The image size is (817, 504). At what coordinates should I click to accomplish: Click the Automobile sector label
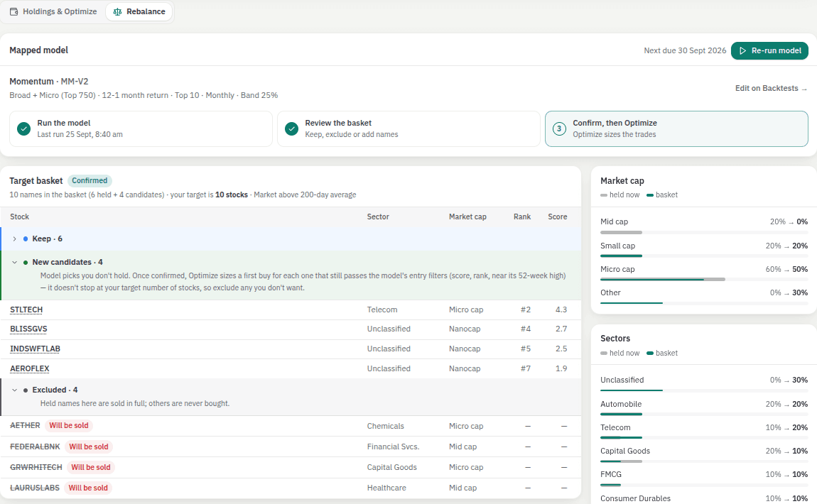(x=621, y=404)
